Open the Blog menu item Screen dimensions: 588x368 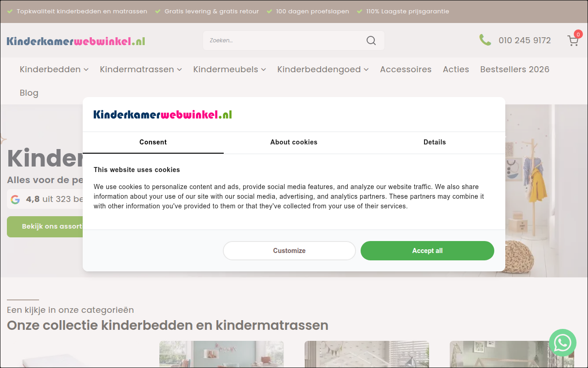click(x=29, y=93)
